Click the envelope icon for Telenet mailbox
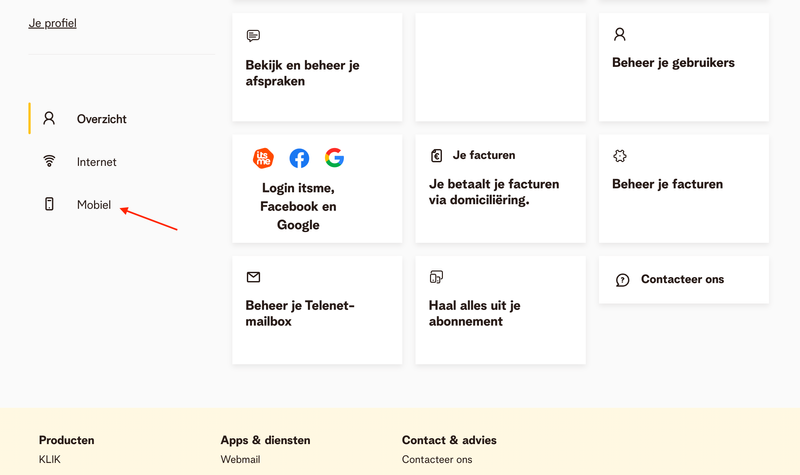Viewport: 800px width, 475px height. click(x=253, y=277)
